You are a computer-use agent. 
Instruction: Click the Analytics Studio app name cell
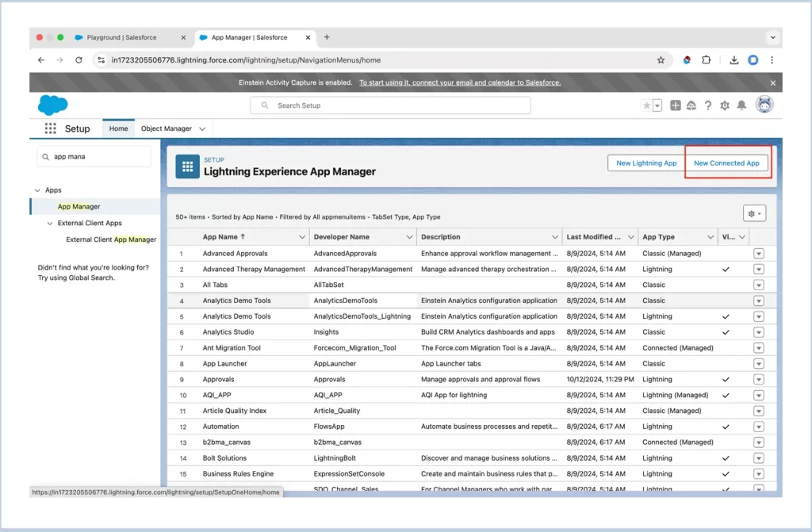coord(228,332)
